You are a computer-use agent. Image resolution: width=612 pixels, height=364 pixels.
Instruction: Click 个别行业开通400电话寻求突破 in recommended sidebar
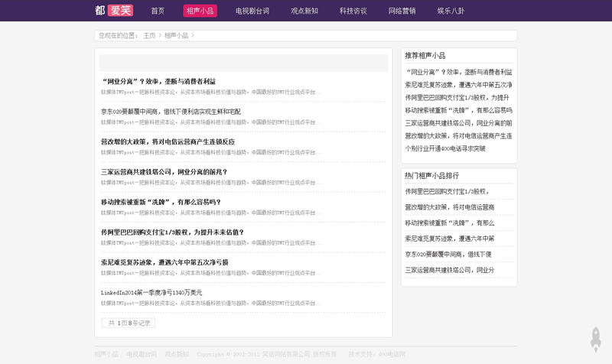[x=444, y=148]
